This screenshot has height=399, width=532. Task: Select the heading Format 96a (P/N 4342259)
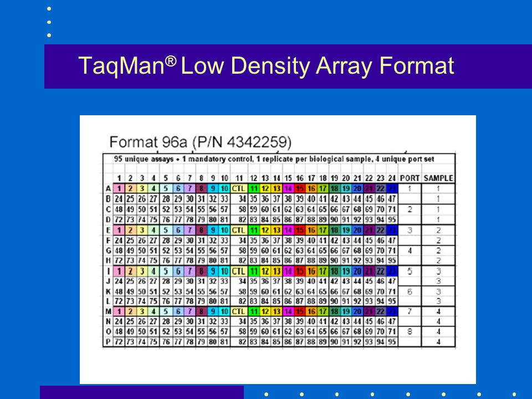pos(200,142)
